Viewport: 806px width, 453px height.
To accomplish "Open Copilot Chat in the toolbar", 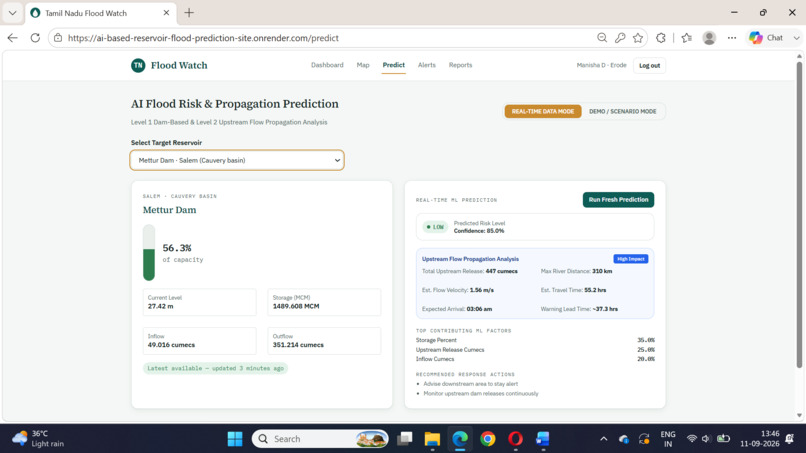I will pos(766,38).
